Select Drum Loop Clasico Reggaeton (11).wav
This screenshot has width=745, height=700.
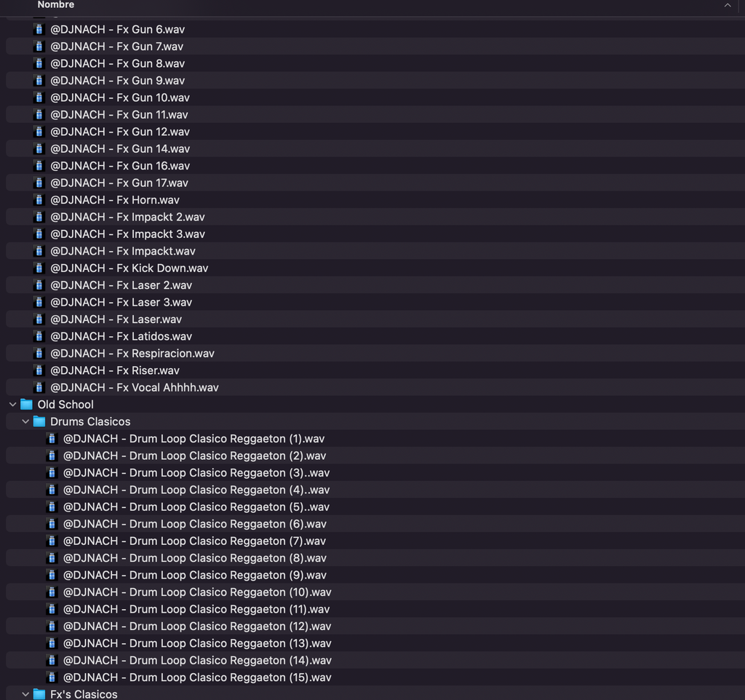coord(196,609)
